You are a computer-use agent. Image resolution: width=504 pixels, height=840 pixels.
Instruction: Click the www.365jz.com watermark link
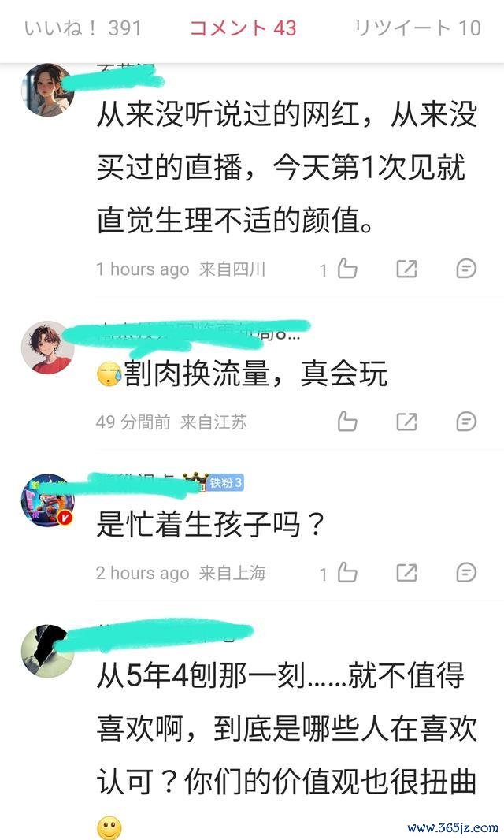tap(453, 827)
